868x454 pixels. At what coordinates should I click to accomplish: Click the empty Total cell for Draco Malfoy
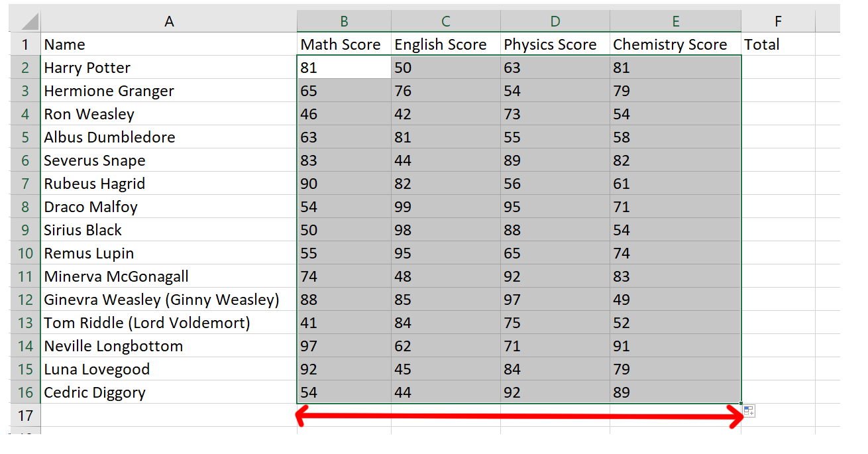(778, 207)
